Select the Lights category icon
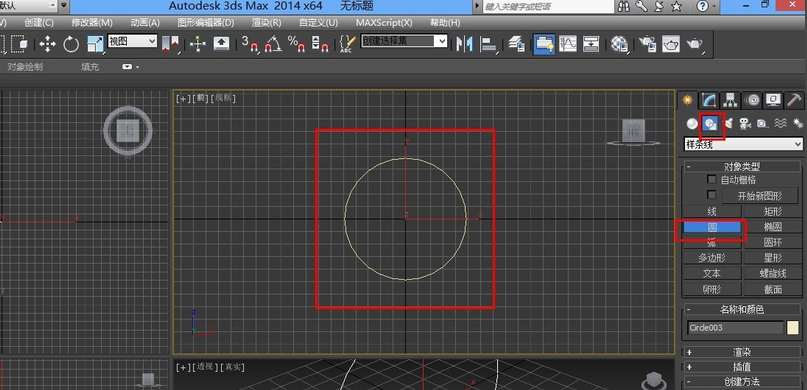 pos(728,123)
